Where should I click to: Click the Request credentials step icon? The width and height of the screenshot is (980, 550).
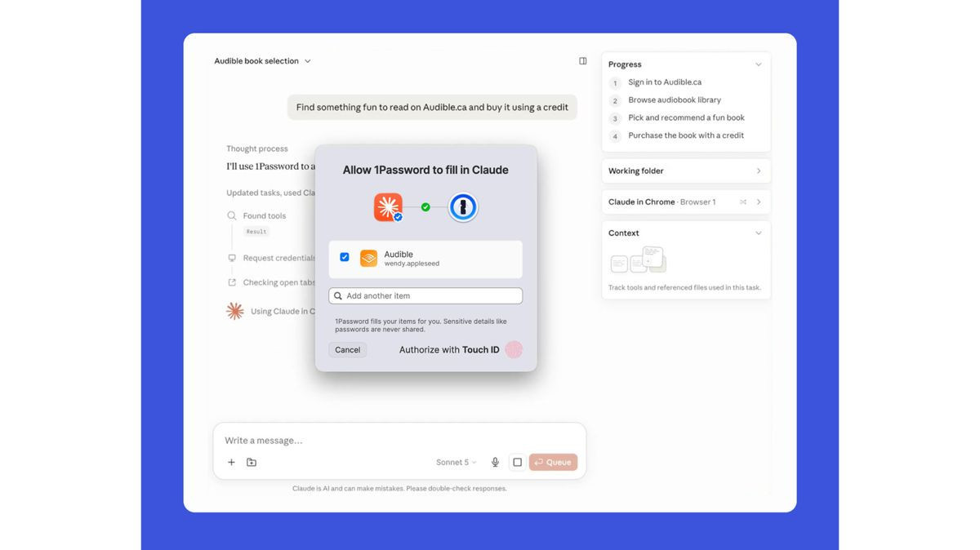click(232, 258)
